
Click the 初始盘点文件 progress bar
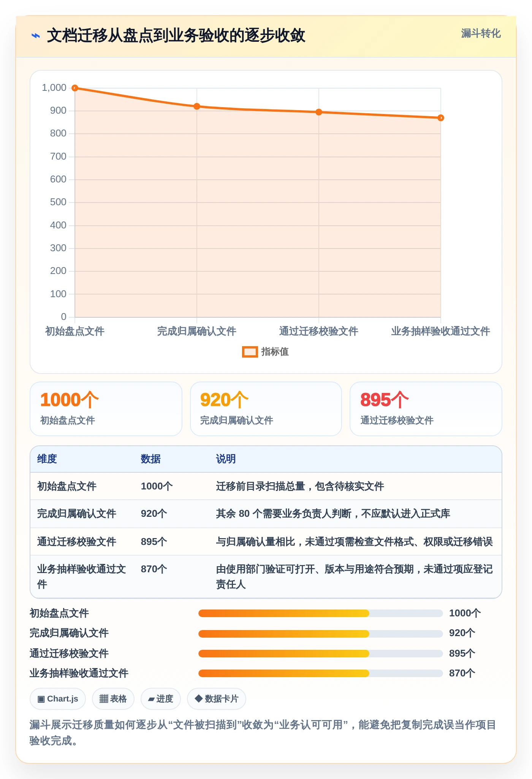coord(320,613)
